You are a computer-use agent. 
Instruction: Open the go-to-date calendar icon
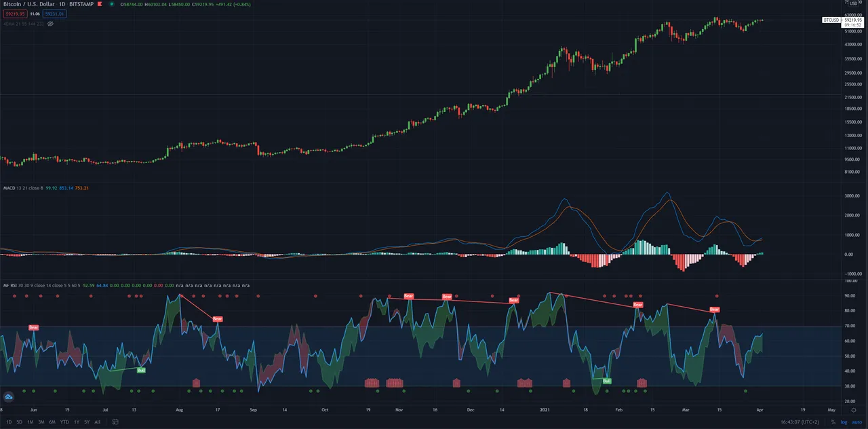pos(115,422)
